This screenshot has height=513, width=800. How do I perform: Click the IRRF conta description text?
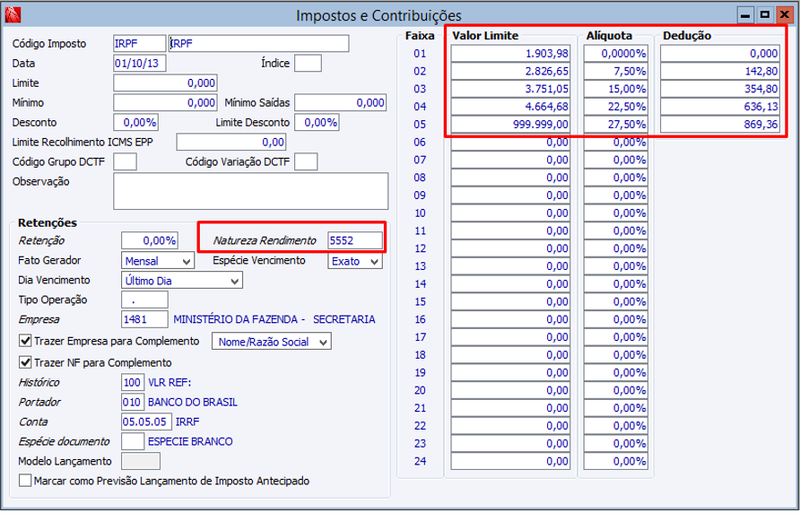[187, 422]
